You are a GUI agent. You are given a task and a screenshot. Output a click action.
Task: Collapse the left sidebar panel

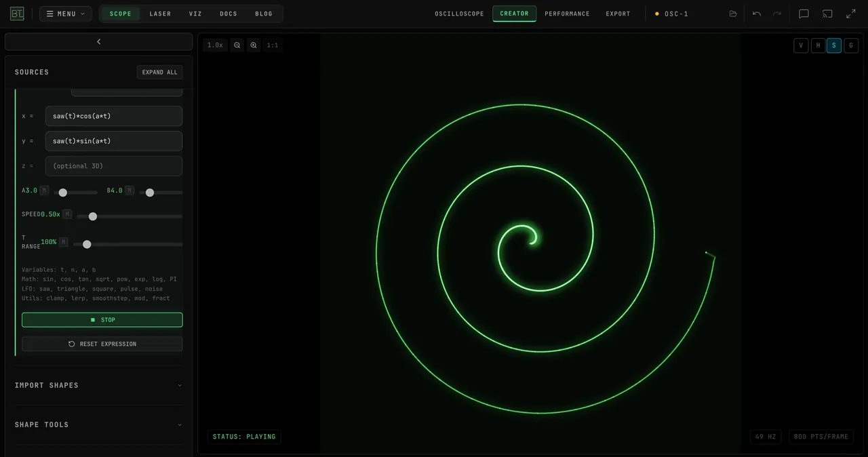point(98,41)
